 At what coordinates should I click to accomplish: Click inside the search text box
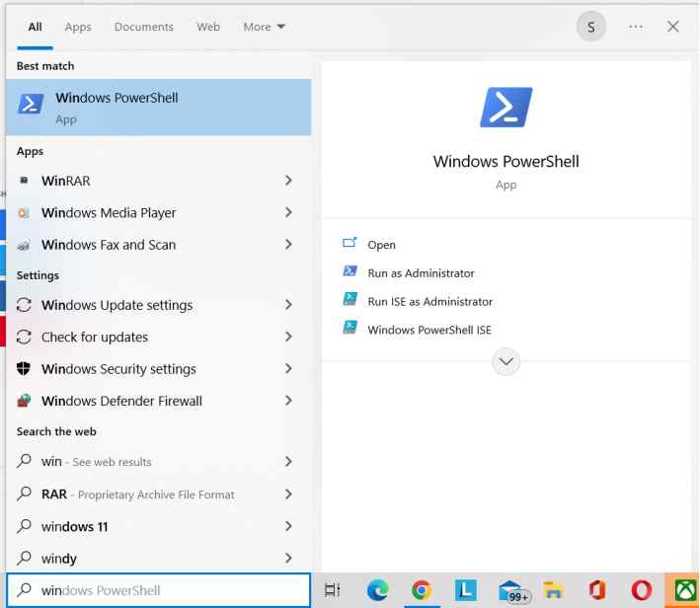click(159, 590)
